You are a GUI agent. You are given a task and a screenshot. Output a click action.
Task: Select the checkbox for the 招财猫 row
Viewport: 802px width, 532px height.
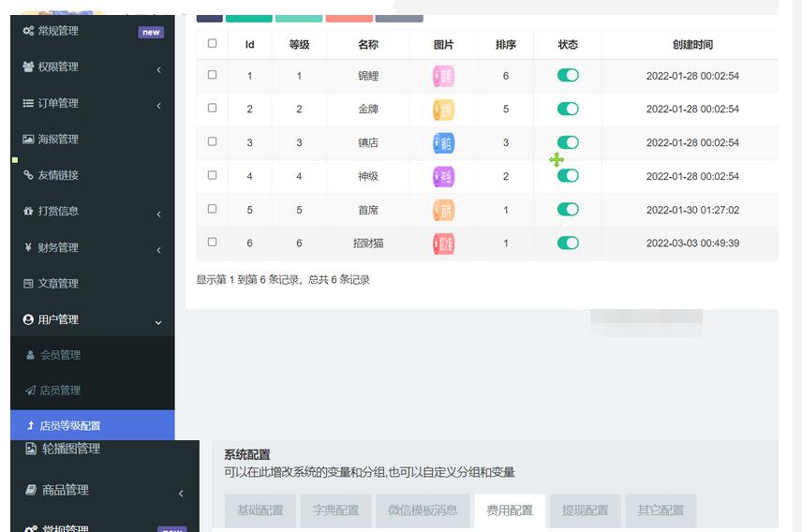point(213,242)
